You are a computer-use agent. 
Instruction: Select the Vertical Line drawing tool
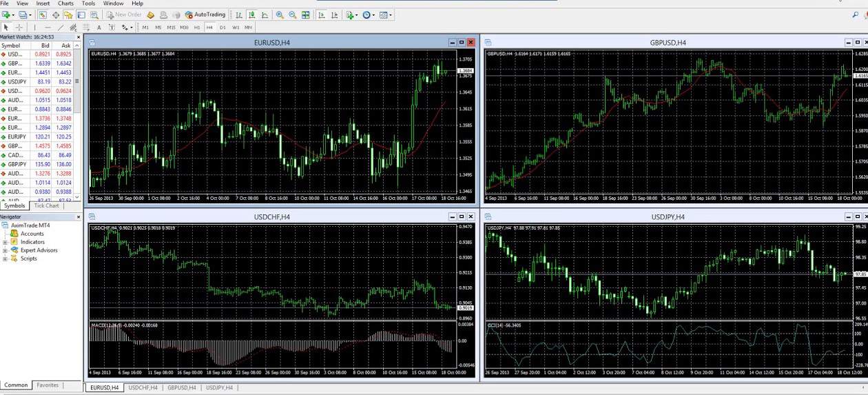[34, 28]
